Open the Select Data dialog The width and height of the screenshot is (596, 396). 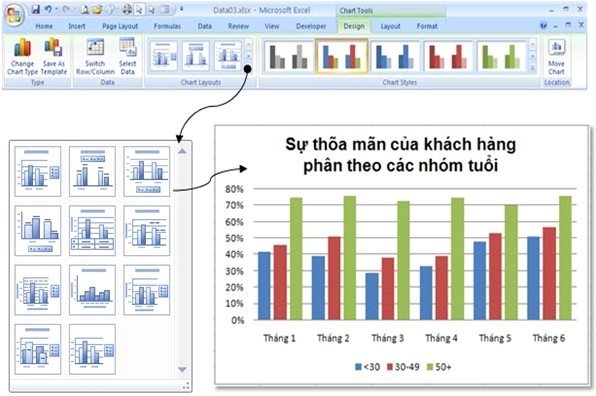pos(127,56)
